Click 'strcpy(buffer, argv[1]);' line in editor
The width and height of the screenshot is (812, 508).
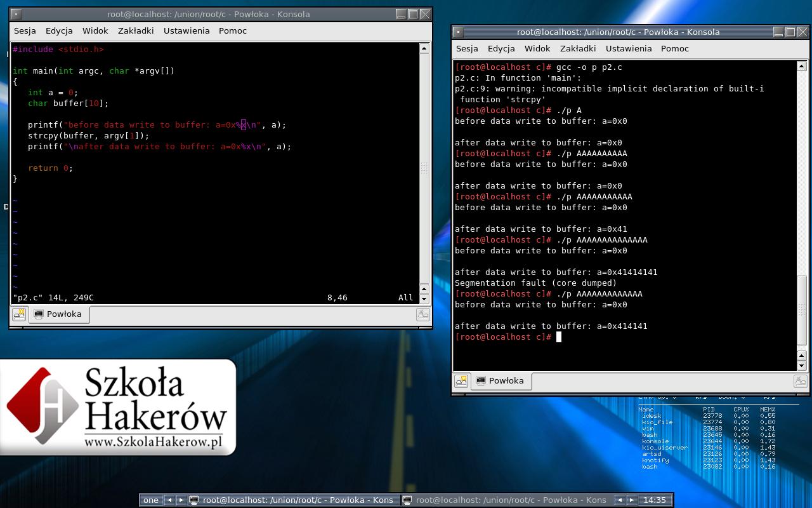click(x=89, y=135)
